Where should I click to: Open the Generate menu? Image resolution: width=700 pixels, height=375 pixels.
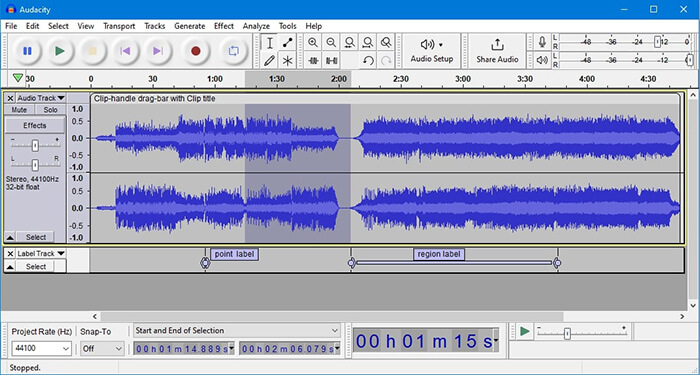(x=190, y=26)
